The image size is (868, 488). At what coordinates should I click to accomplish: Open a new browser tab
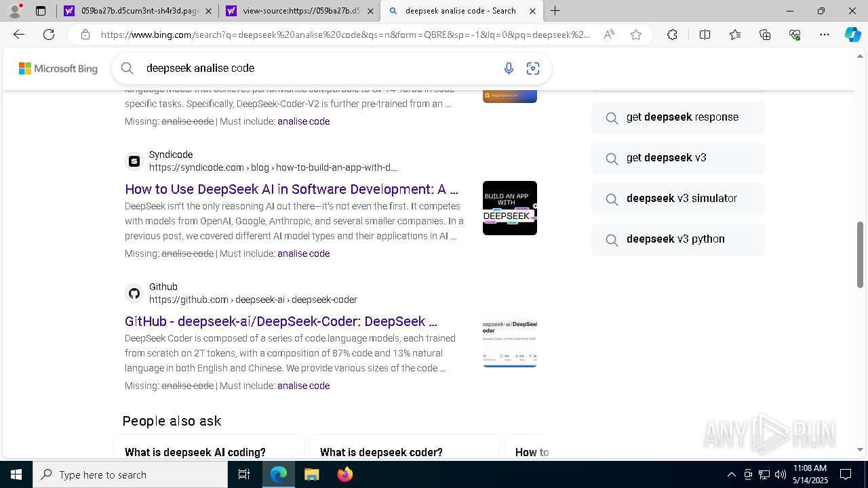click(555, 11)
